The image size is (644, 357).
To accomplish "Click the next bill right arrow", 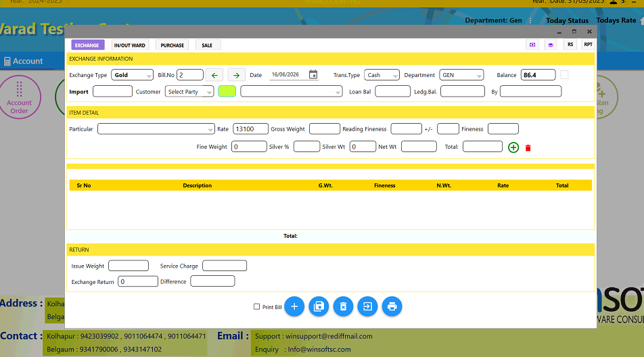I will (x=236, y=75).
